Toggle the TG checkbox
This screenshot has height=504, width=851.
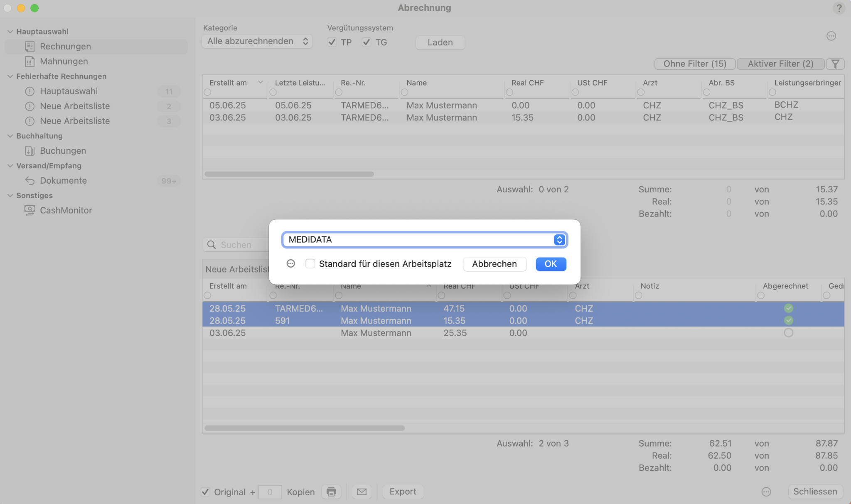[366, 42]
